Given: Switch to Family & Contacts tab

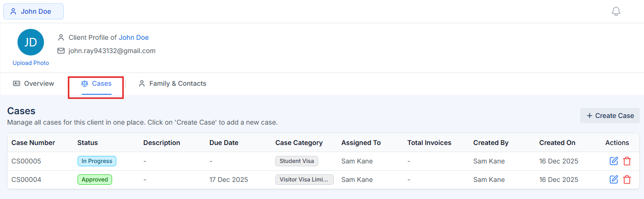Looking at the screenshot, I should 172,83.
